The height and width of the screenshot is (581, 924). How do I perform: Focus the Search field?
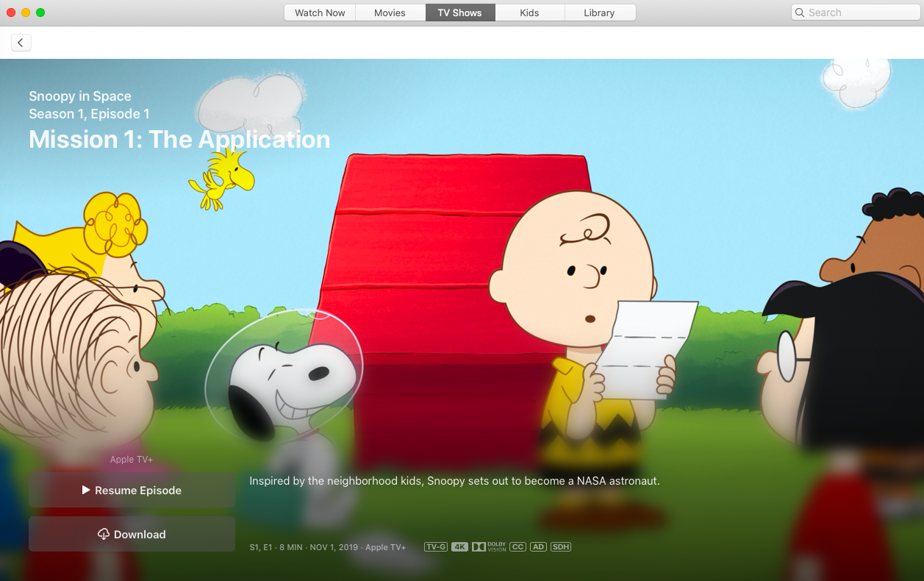[x=856, y=13]
